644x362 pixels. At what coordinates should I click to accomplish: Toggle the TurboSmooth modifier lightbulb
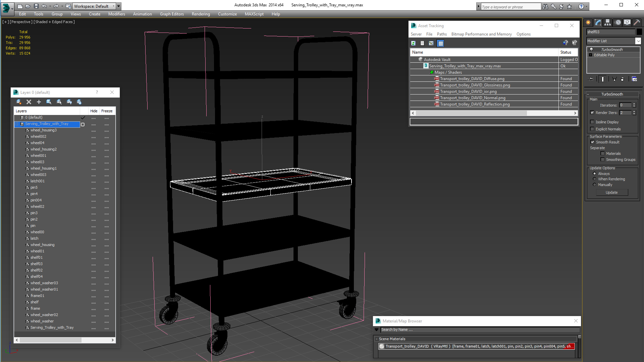coord(591,49)
